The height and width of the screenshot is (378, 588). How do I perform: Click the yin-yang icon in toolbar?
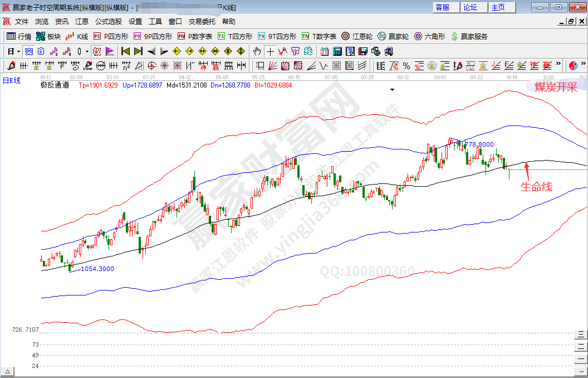point(574,66)
